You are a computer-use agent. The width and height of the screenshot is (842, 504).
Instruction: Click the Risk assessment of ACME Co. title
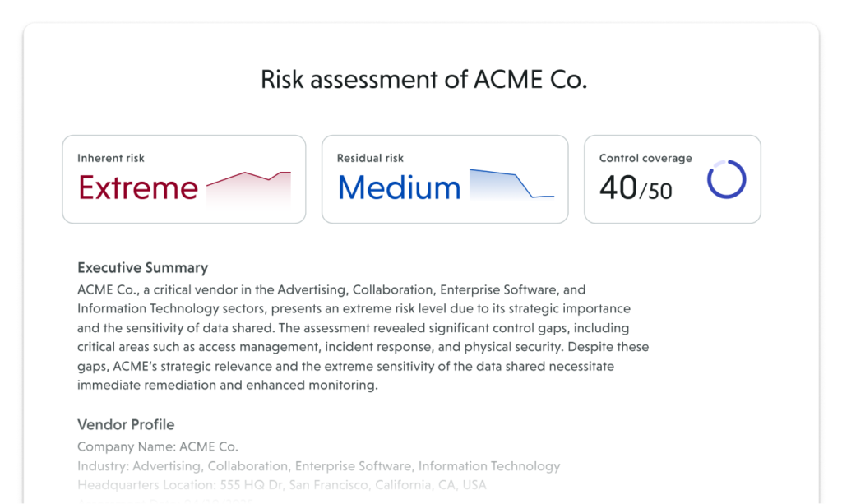pyautogui.click(x=423, y=80)
